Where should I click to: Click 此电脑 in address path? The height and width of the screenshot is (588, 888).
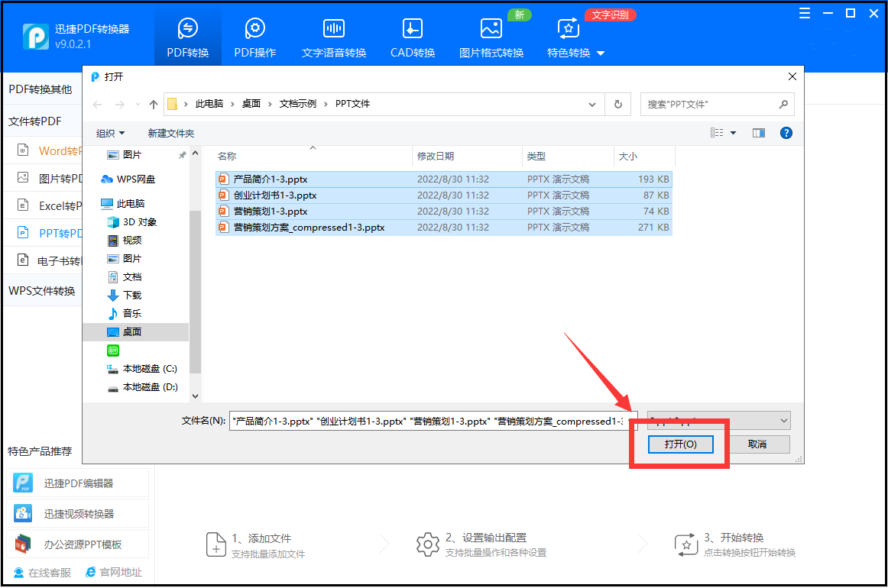click(x=209, y=104)
